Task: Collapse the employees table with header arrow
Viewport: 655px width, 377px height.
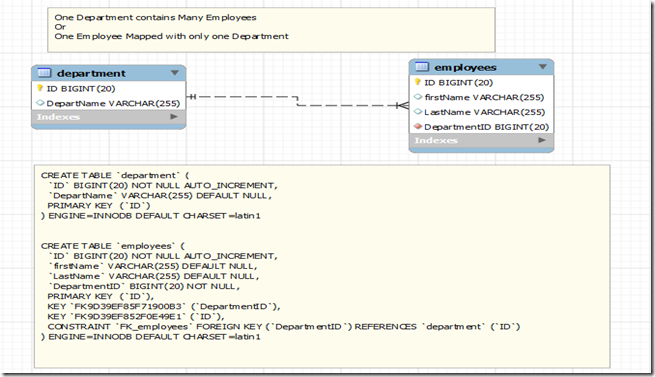Action: pyautogui.click(x=543, y=66)
